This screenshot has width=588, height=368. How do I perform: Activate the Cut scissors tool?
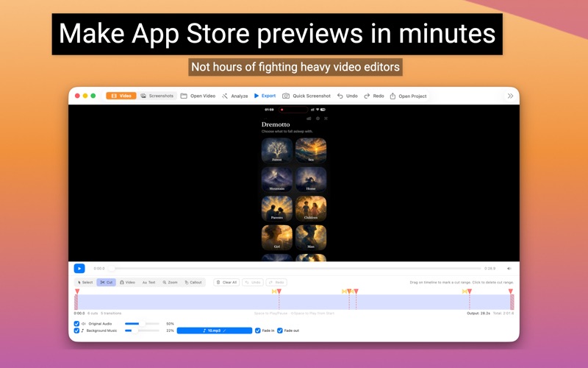point(106,283)
